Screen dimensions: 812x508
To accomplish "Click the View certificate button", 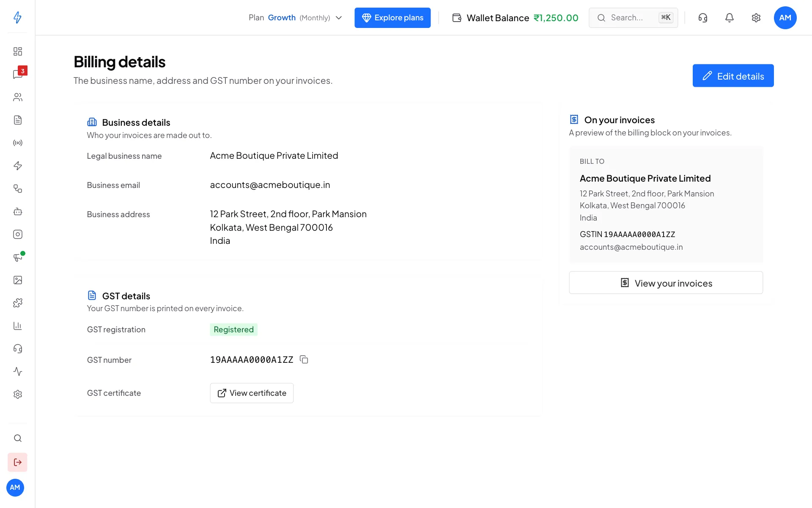I will (x=252, y=393).
